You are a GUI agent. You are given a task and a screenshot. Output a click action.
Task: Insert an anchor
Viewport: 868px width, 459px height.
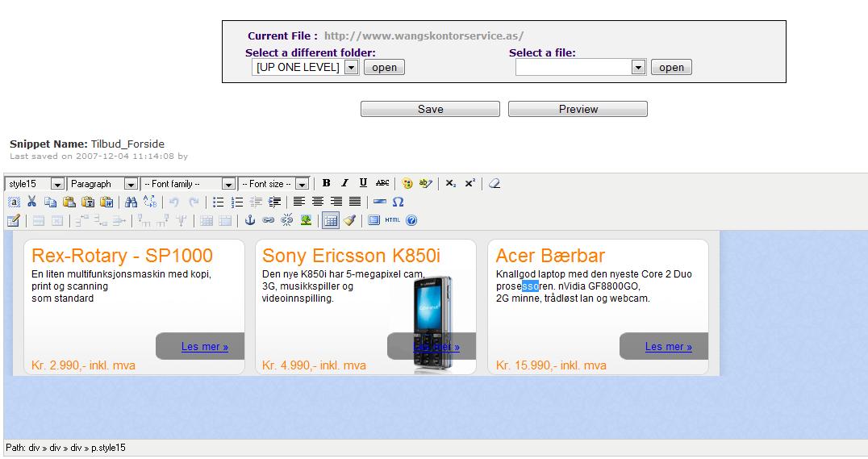[x=250, y=220]
